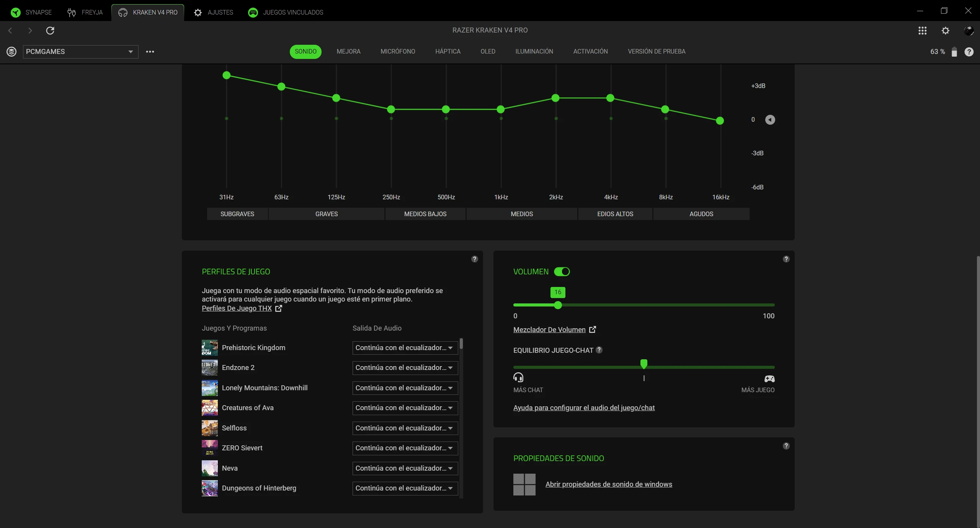The image size is (980, 528).
Task: Click the Kraken V4 Pro headset icon
Action: pyautogui.click(x=123, y=13)
